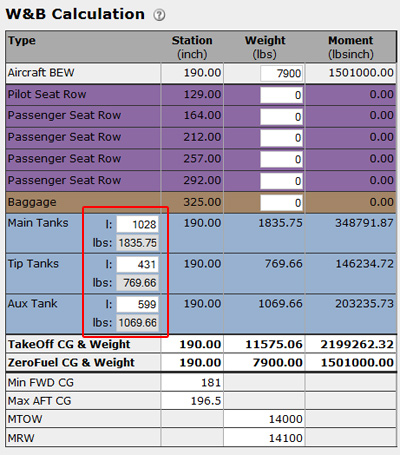The height and width of the screenshot is (455, 400).
Task: Click the ZeroFuel CG & Weight label
Action: coord(71,363)
